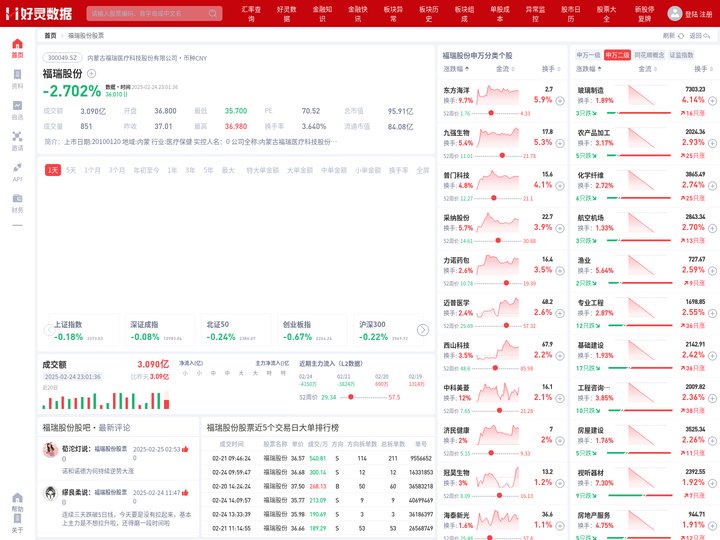Image resolution: width=720 pixels, height=540 pixels.
Task: Add 航空机场 sector with its plus icon
Action: [x=712, y=228]
